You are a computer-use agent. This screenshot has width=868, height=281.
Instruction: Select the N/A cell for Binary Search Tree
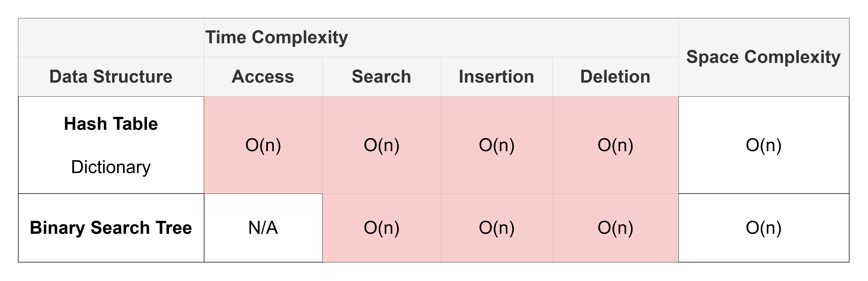[263, 228]
